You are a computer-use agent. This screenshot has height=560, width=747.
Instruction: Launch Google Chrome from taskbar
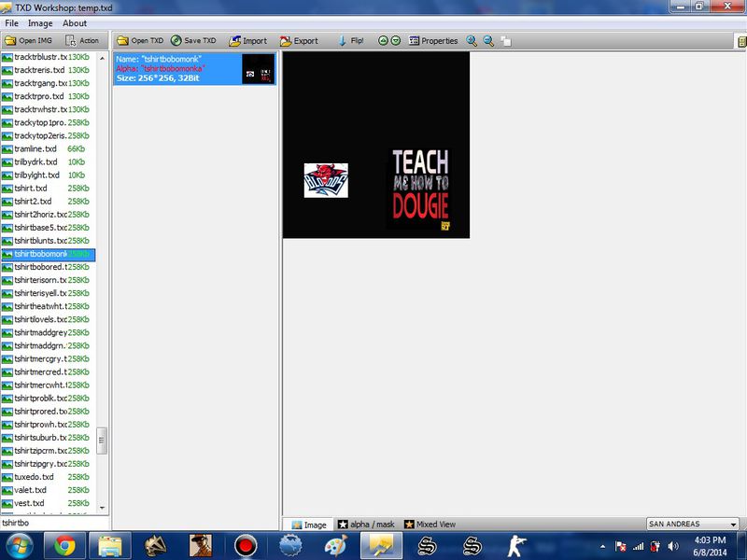click(64, 546)
